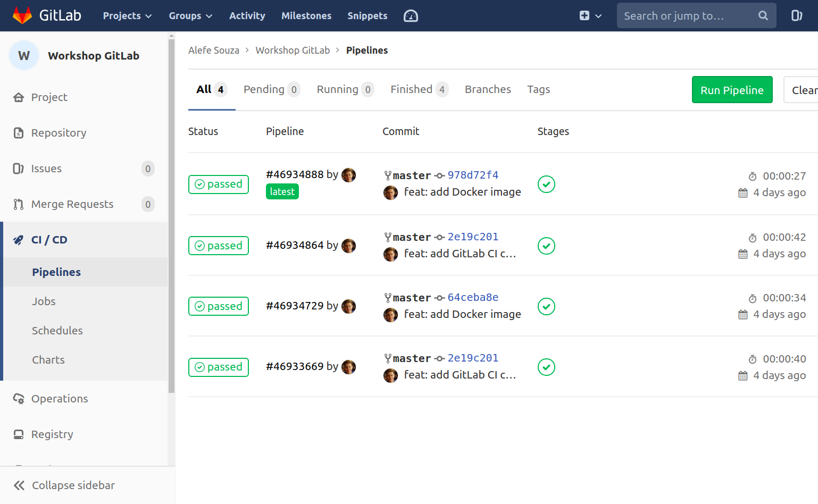This screenshot has height=504, width=818.
Task: Open the admin speedometer icon in navbar
Action: [x=411, y=16]
